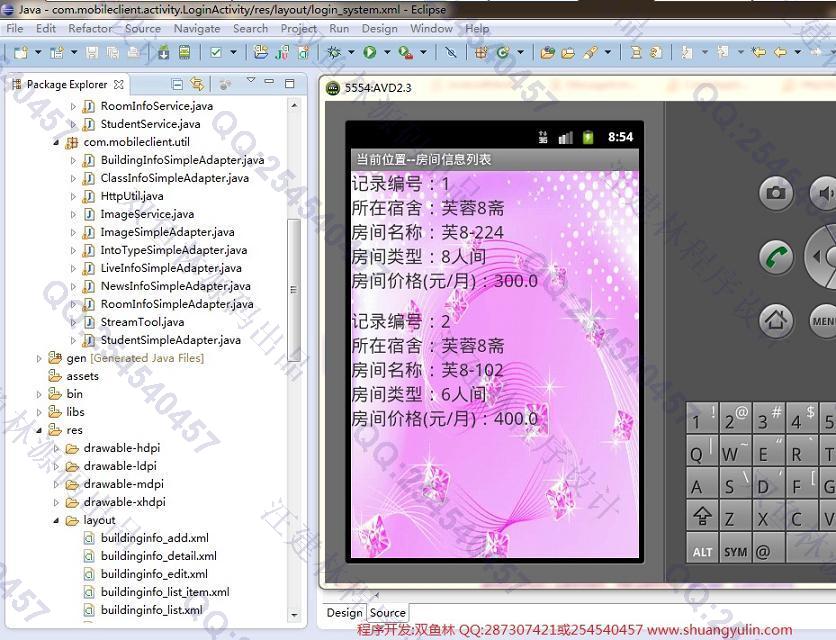Click the Save toolbar icon
The width and height of the screenshot is (836, 640).
pos(92,52)
